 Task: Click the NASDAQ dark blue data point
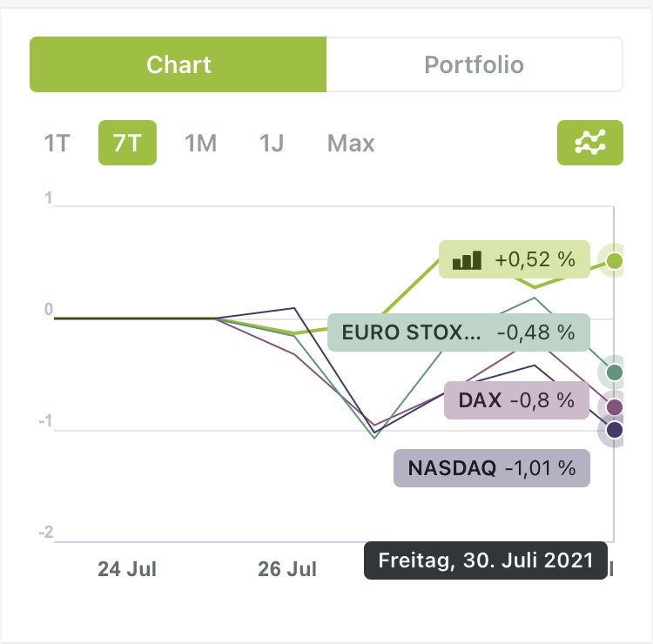(x=615, y=430)
